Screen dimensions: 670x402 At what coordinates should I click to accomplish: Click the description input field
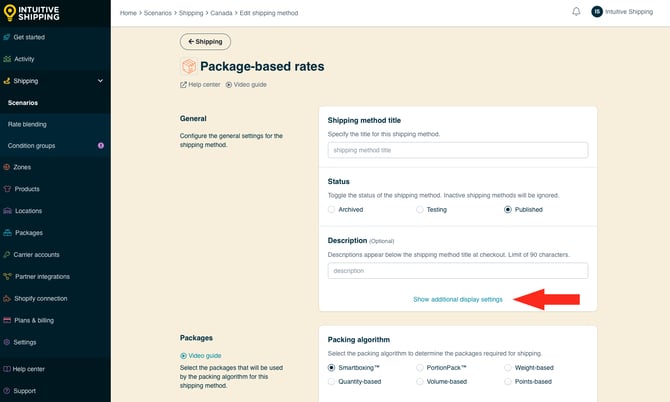click(x=458, y=271)
